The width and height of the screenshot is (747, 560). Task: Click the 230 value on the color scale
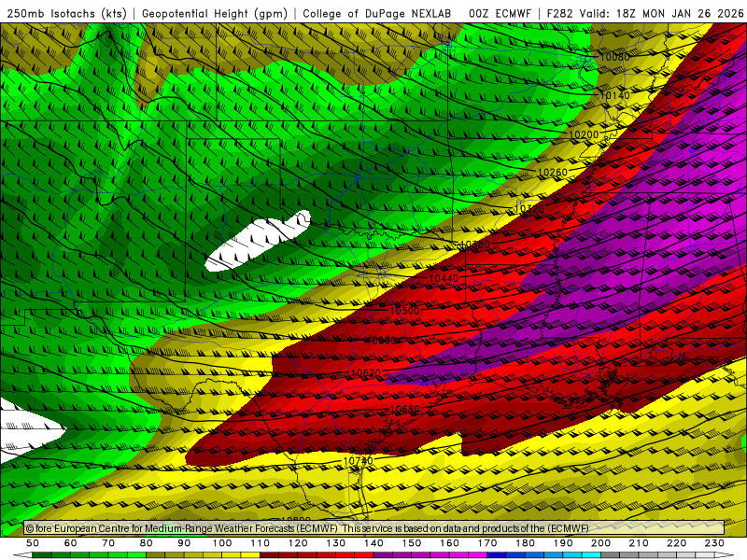pyautogui.click(x=714, y=543)
